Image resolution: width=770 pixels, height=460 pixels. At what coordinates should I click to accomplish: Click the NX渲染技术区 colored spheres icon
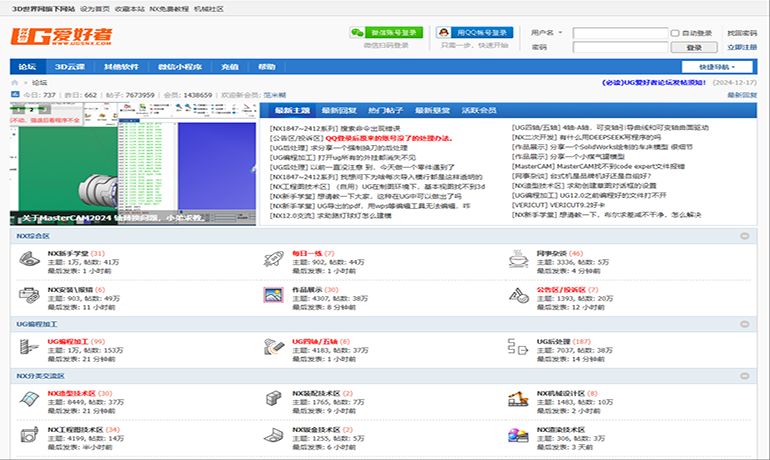pyautogui.click(x=518, y=435)
